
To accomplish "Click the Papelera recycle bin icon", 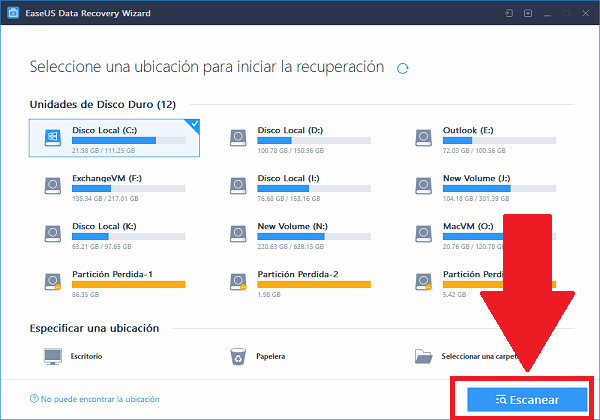I will tap(238, 357).
